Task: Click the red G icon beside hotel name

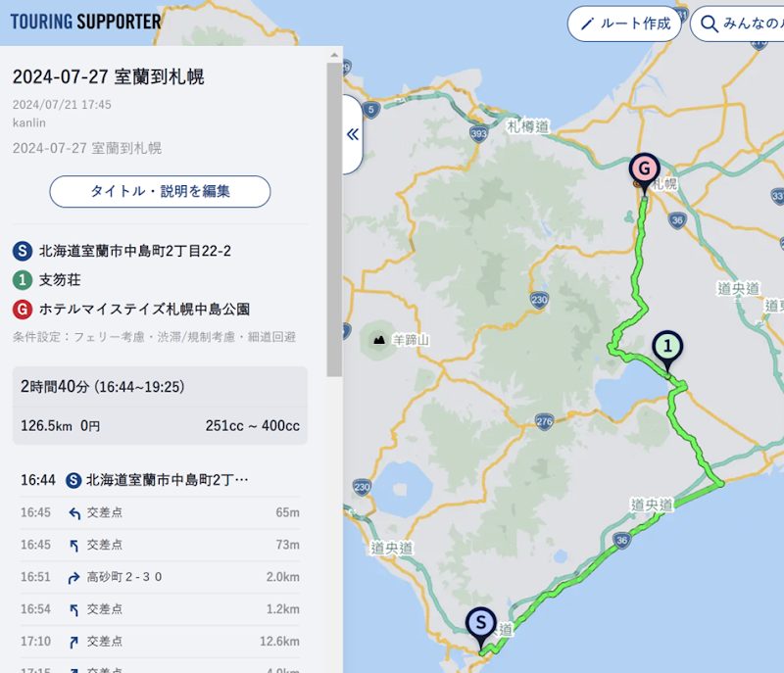Action: (23, 310)
